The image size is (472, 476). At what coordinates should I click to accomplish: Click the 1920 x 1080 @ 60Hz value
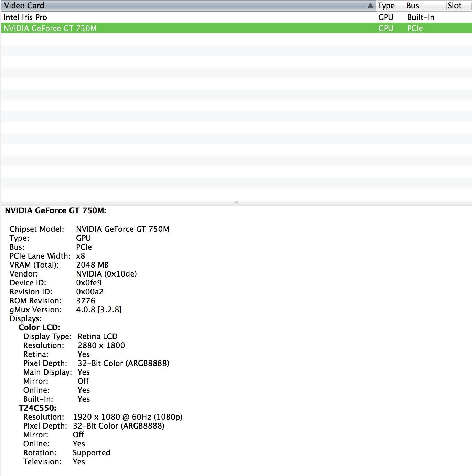(x=128, y=417)
